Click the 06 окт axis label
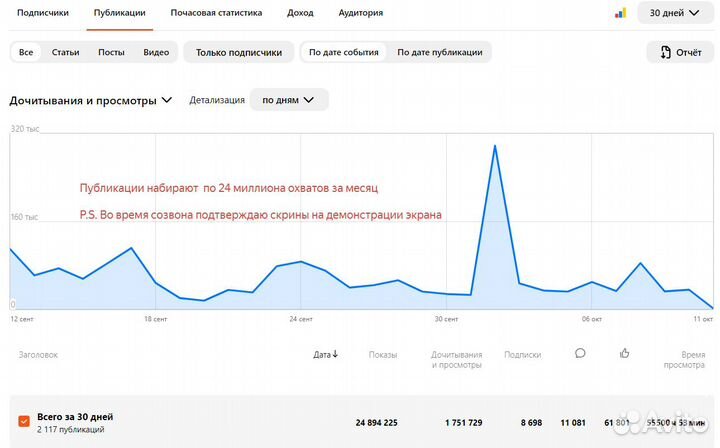 coord(592,319)
